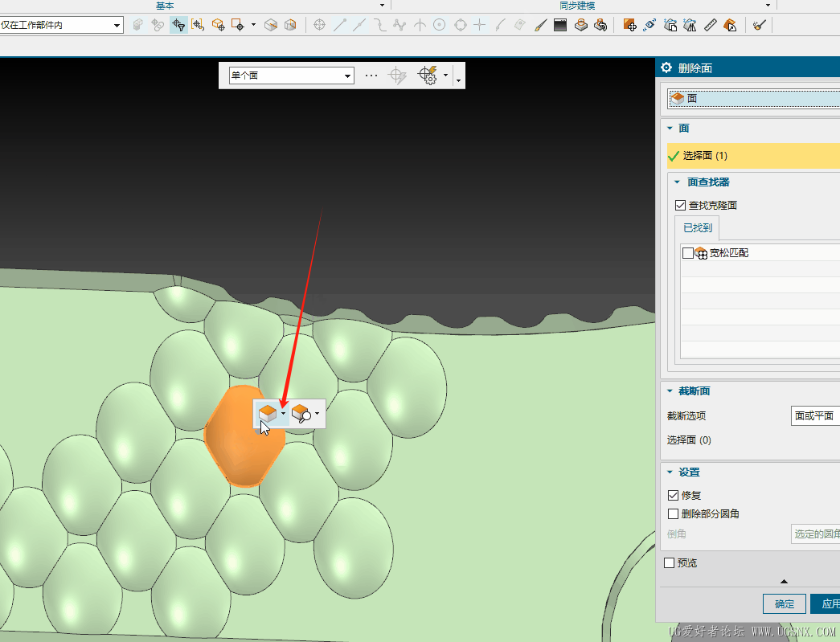Click the orange face icon in popup
Viewport: 840px width, 642px height.
click(x=268, y=413)
